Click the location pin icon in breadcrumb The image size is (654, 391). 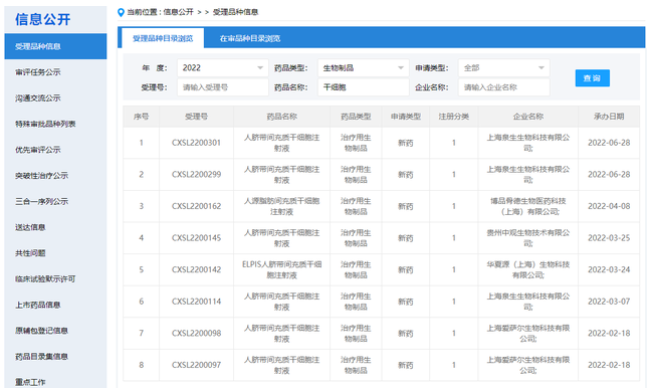pyautogui.click(x=121, y=12)
